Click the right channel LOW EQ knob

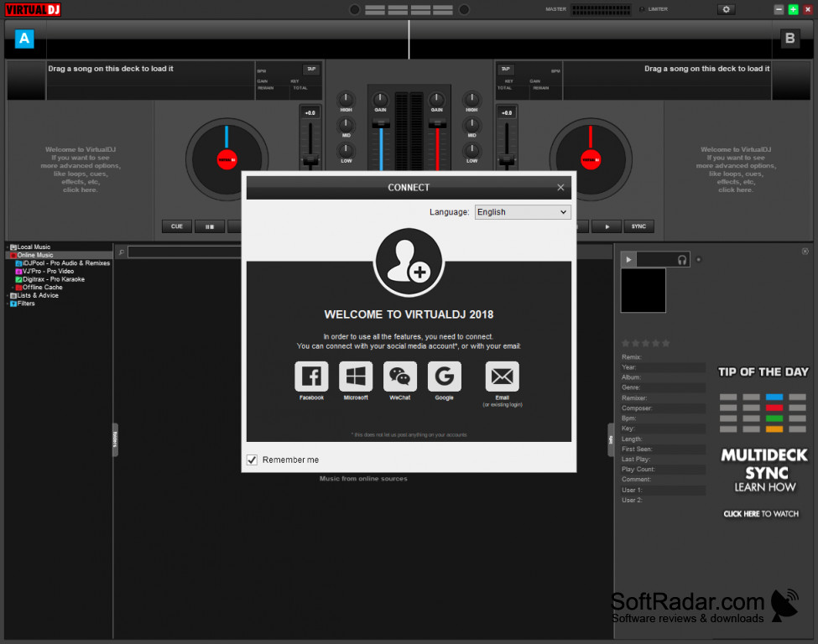pos(472,149)
